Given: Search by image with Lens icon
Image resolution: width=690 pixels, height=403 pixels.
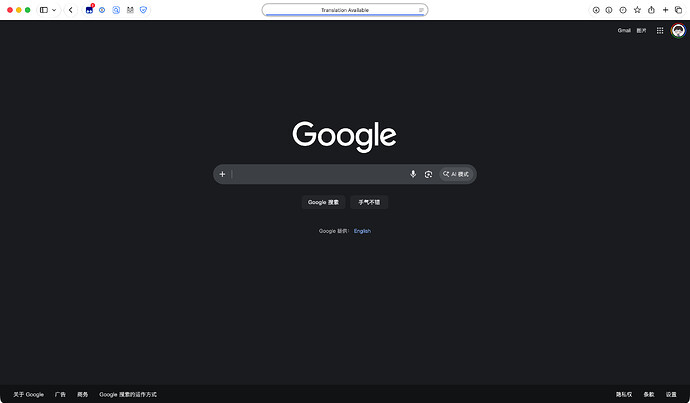Looking at the screenshot, I should 428,174.
